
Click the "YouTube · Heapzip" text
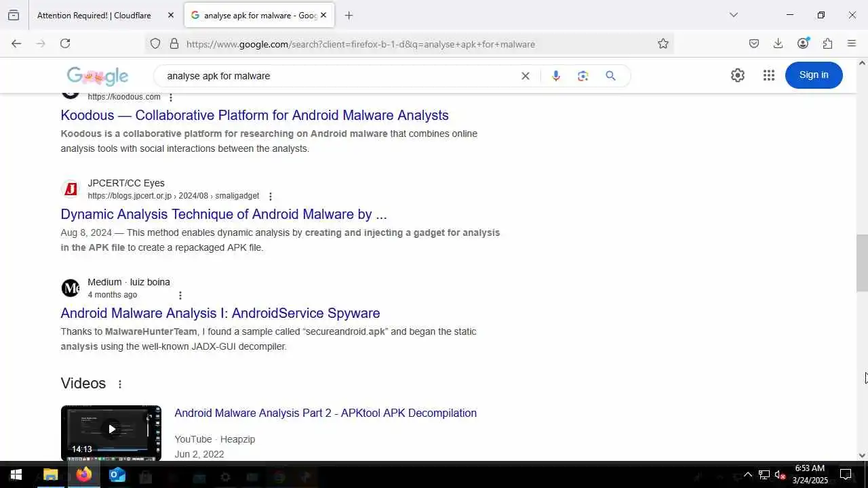(x=215, y=439)
